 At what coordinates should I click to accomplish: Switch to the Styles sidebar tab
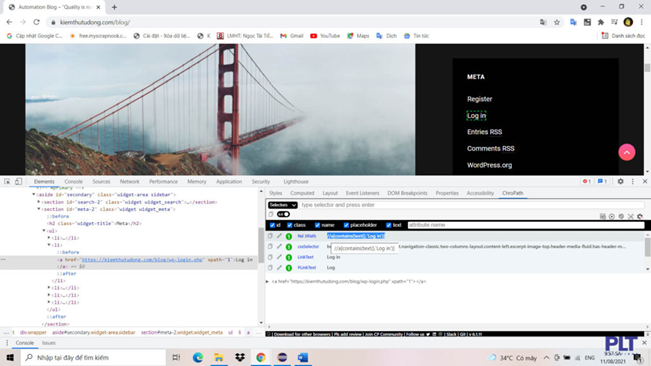[275, 193]
